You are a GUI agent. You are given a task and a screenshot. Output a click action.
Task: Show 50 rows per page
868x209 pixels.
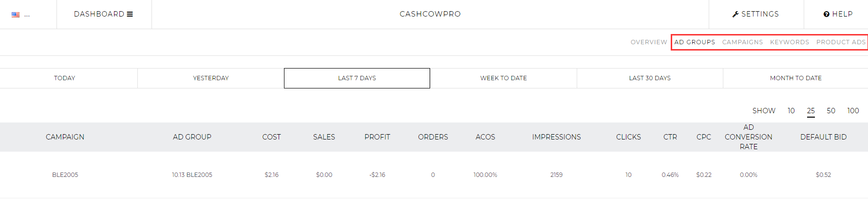[x=831, y=111]
